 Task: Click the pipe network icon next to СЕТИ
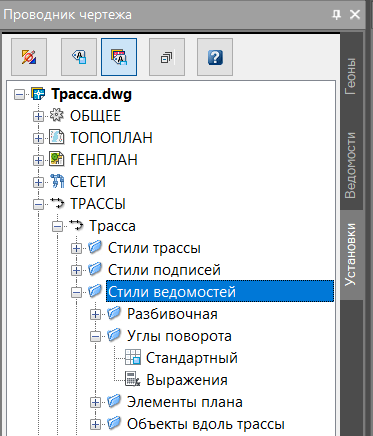57,181
